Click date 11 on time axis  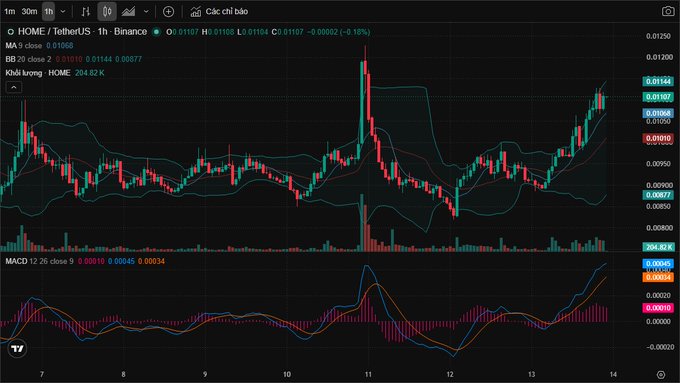(368, 374)
